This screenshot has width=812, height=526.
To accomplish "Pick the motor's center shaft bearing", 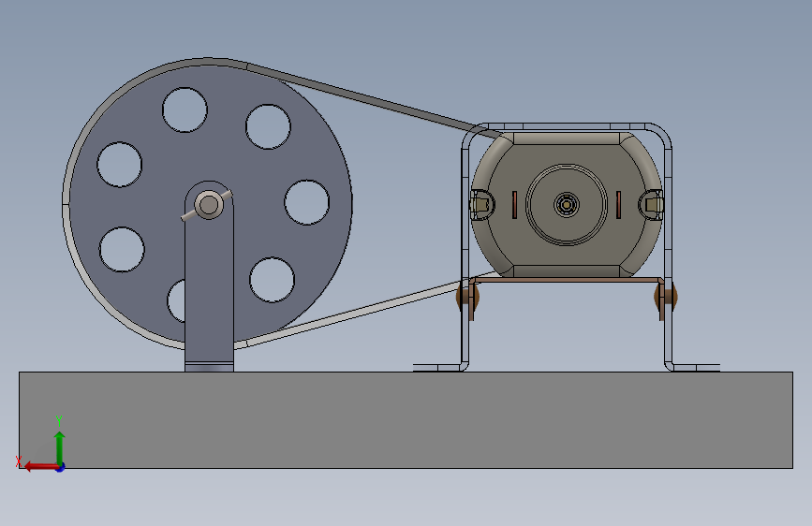I will (567, 204).
